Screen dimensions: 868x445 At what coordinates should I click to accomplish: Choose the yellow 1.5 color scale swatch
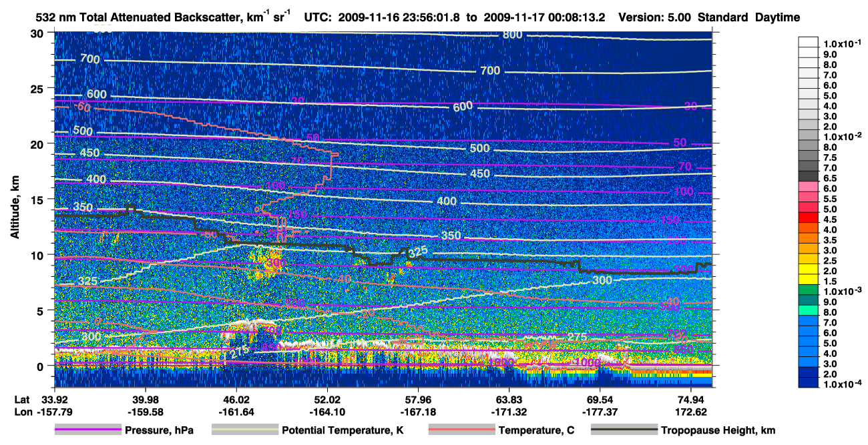pos(809,279)
